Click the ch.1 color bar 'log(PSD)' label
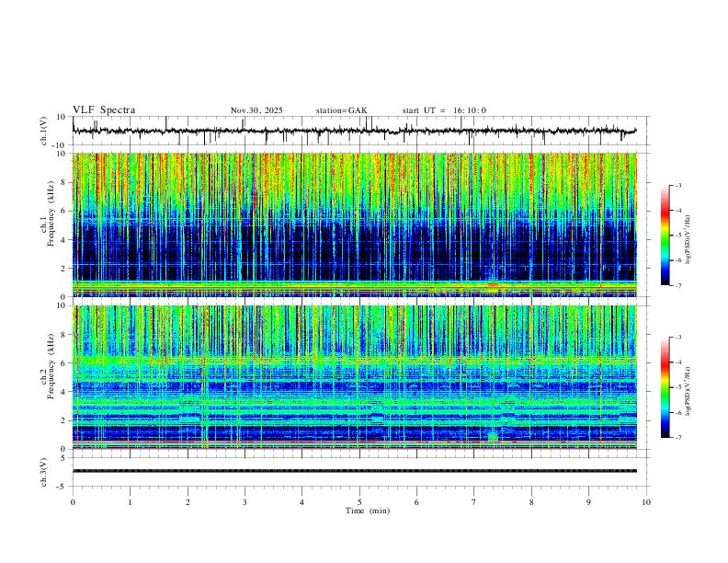The image size is (728, 563). point(688,240)
